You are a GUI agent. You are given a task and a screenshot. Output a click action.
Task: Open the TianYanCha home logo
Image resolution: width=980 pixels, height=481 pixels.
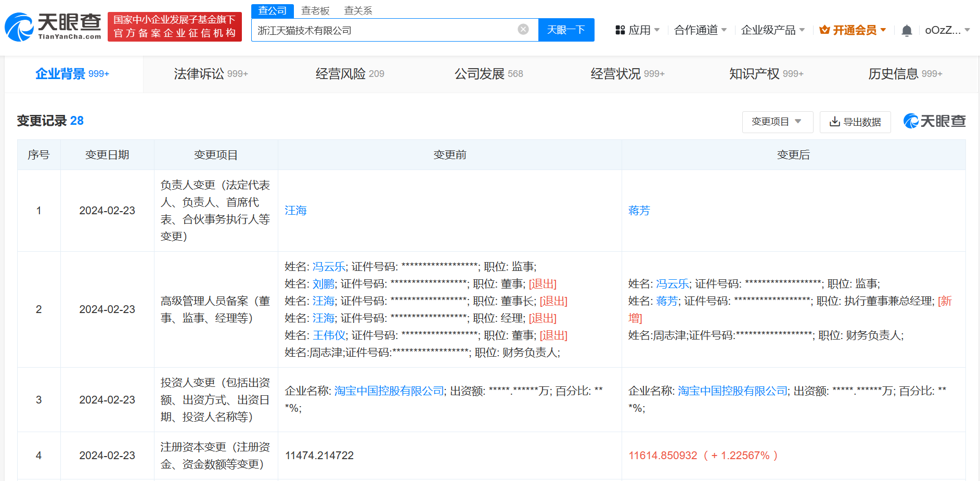coord(53,27)
